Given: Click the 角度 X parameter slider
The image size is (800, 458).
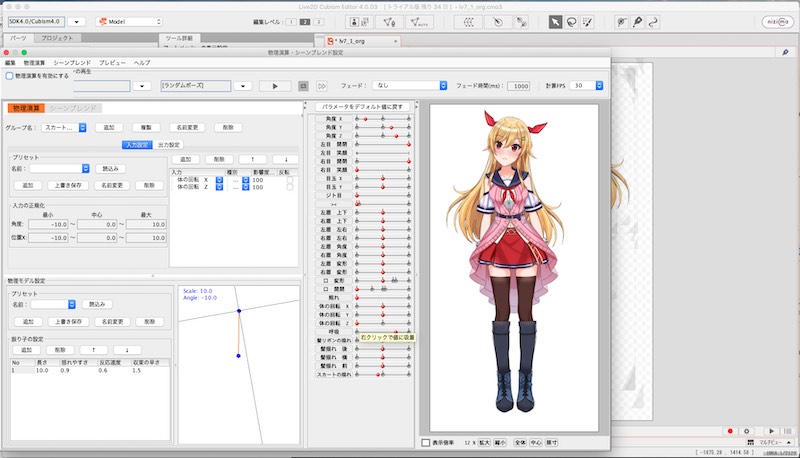Looking at the screenshot, I should point(383,119).
